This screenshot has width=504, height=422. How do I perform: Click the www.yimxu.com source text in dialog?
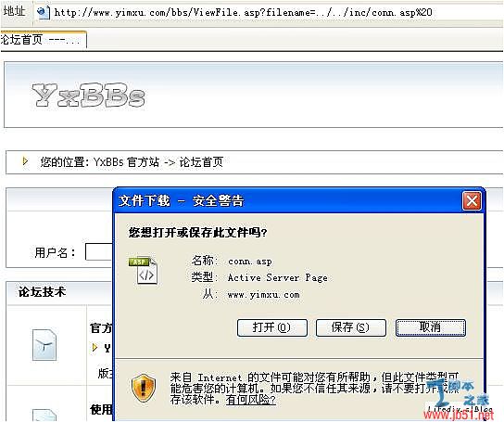(263, 295)
